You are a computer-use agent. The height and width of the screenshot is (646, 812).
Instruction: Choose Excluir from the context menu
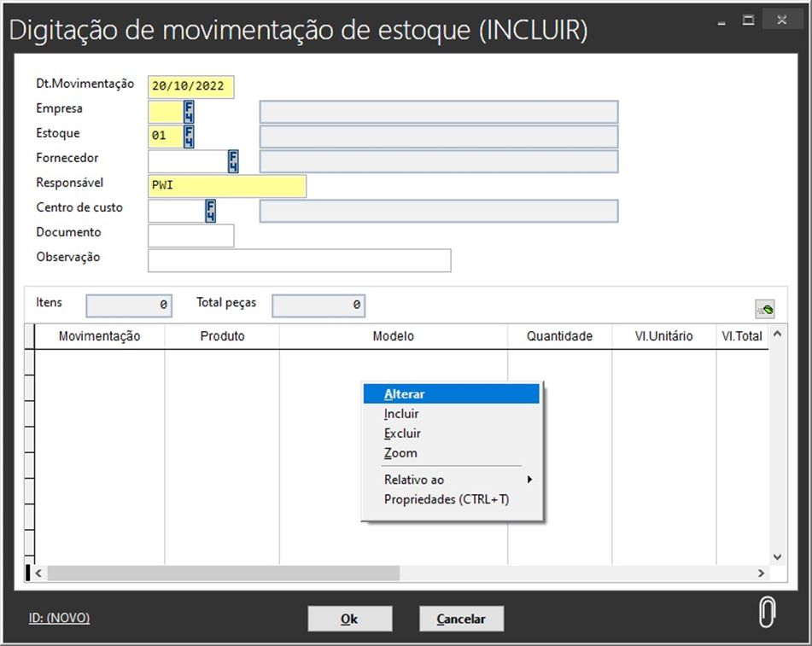coord(451,434)
